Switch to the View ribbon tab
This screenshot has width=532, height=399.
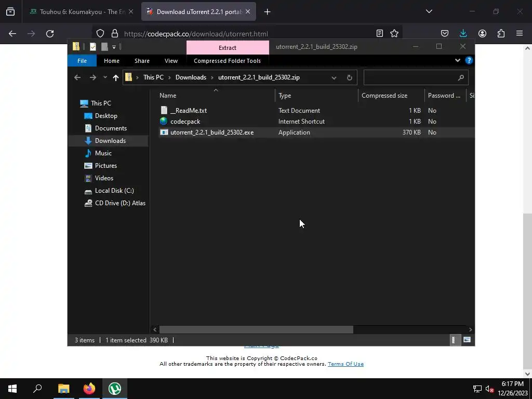click(171, 61)
